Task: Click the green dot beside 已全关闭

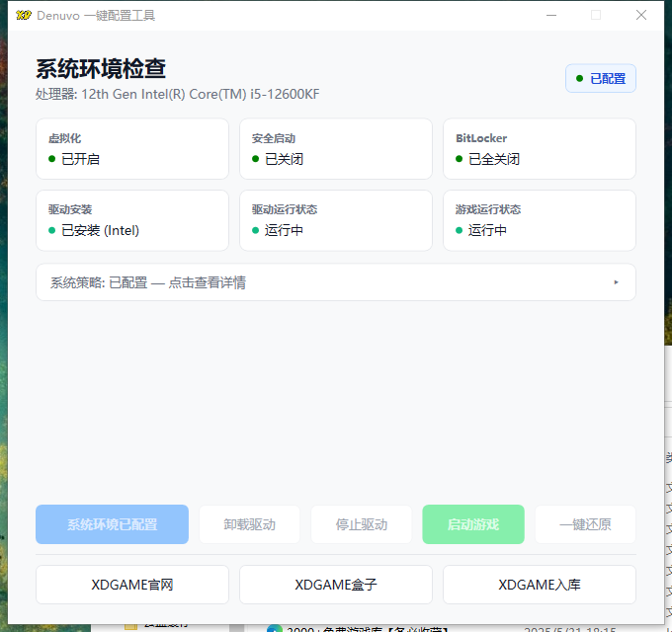Action: click(459, 159)
